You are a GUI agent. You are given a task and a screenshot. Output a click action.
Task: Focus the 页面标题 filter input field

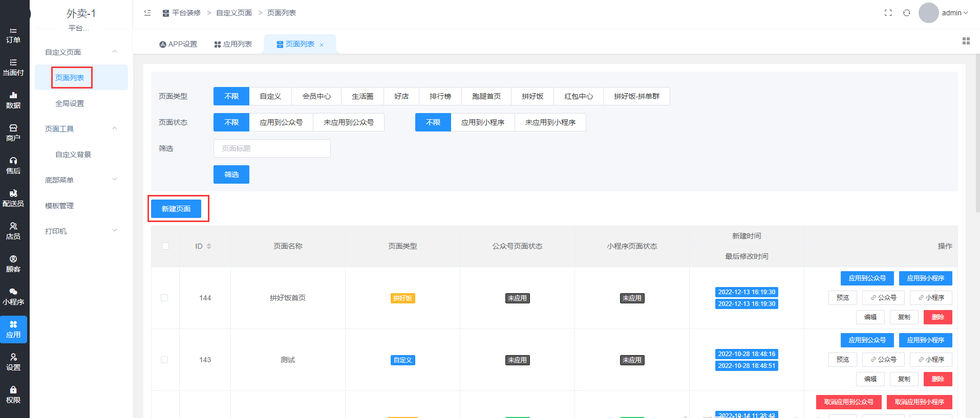tap(272, 148)
